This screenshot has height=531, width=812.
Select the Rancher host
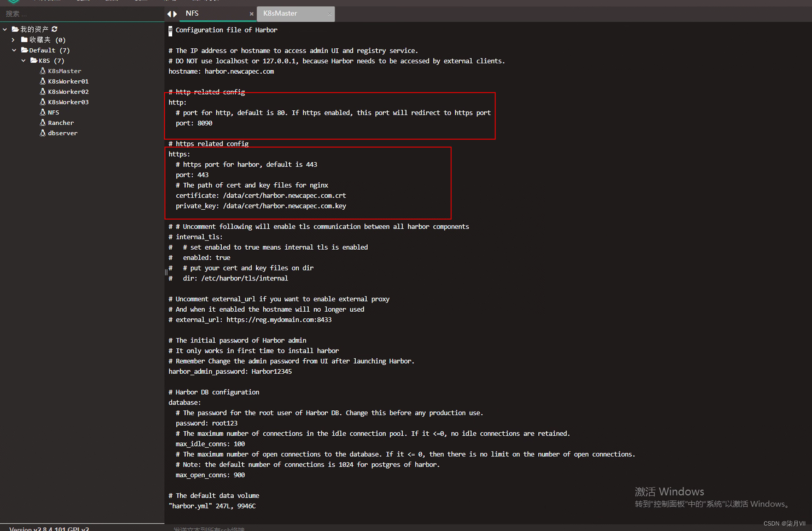tap(61, 123)
